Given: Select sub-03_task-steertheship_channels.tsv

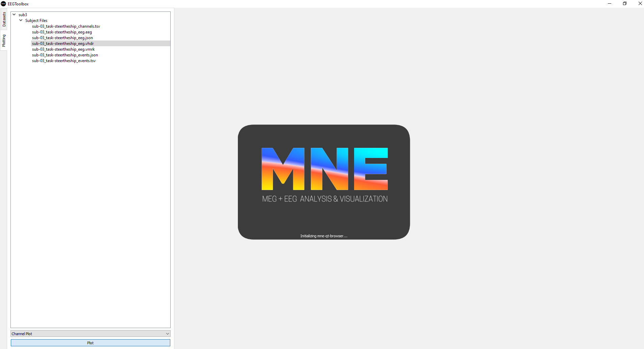Looking at the screenshot, I should [x=66, y=26].
